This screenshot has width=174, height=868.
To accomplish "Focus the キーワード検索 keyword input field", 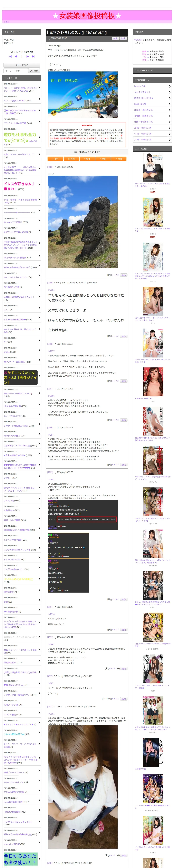I will coord(16,71).
